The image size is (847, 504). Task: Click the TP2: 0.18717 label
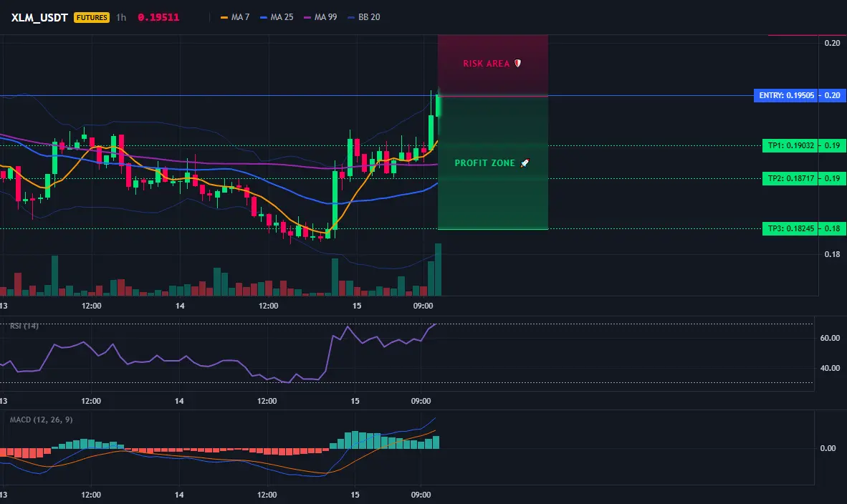790,178
